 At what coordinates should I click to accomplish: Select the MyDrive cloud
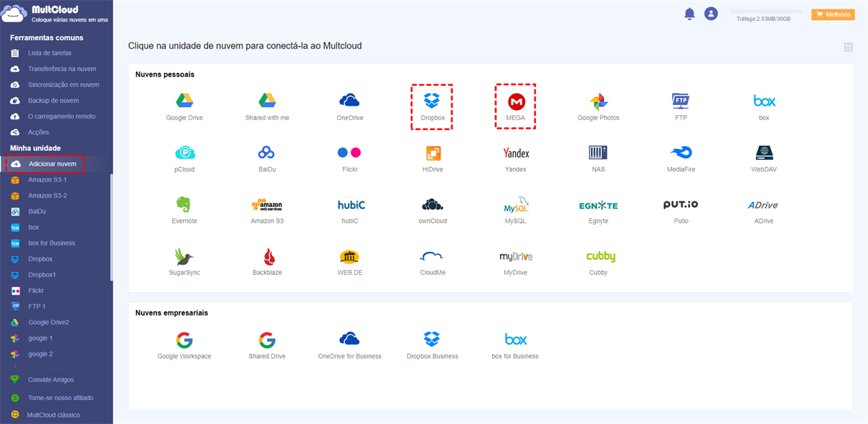pos(516,262)
